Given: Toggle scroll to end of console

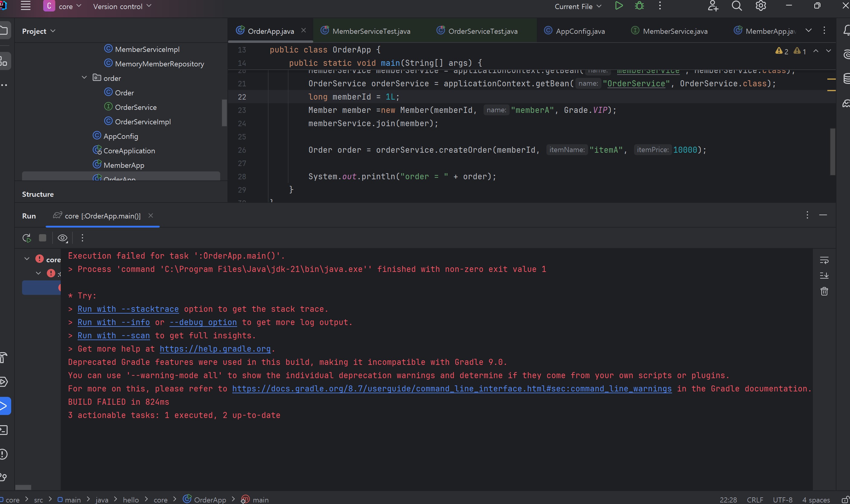Looking at the screenshot, I should [824, 276].
